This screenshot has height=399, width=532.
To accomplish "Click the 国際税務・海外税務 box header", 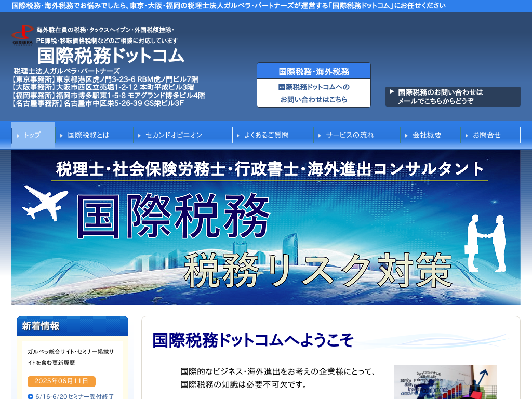I will pos(314,71).
